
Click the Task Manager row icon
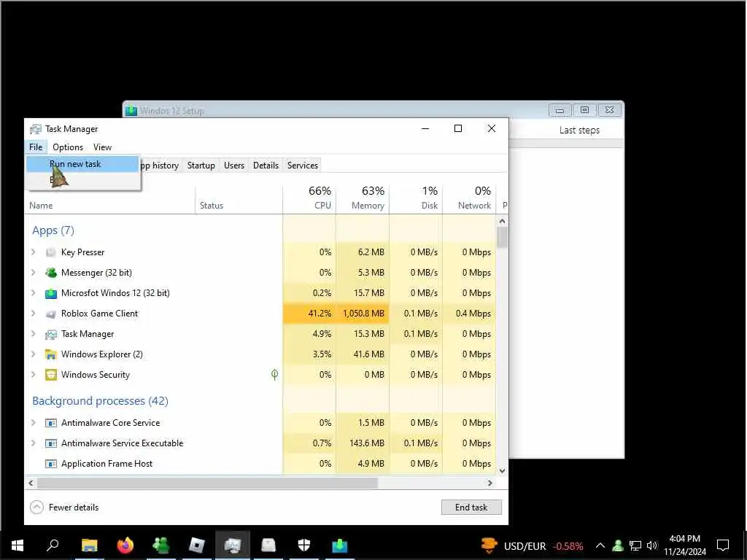point(50,334)
